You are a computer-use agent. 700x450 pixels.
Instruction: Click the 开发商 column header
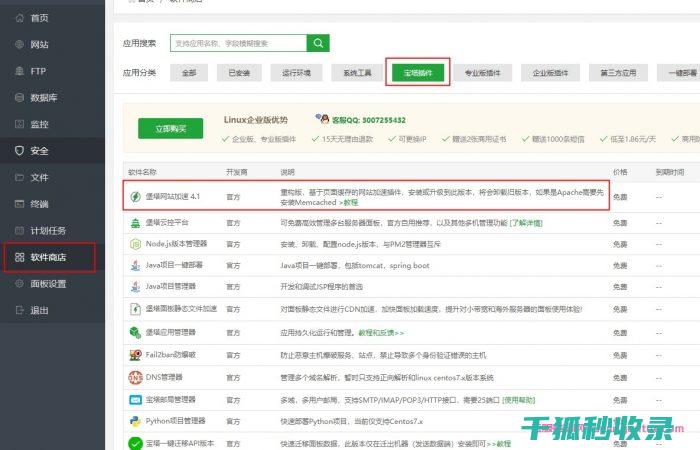click(237, 172)
